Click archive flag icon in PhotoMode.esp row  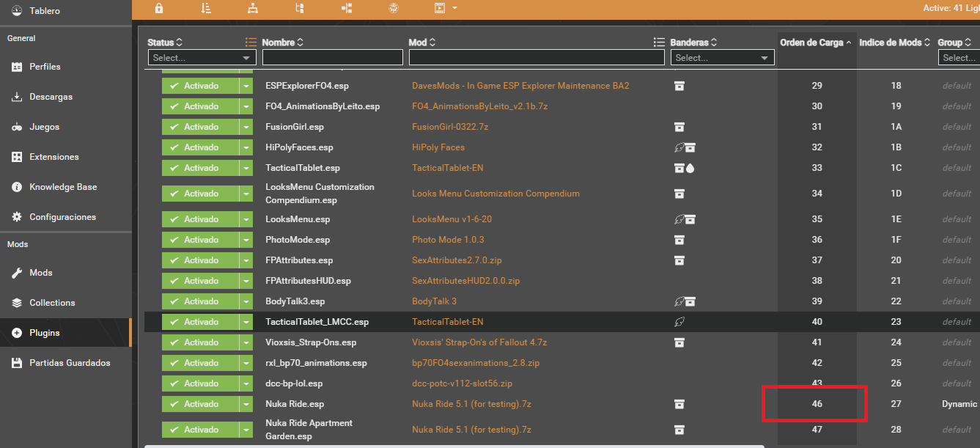[679, 240]
